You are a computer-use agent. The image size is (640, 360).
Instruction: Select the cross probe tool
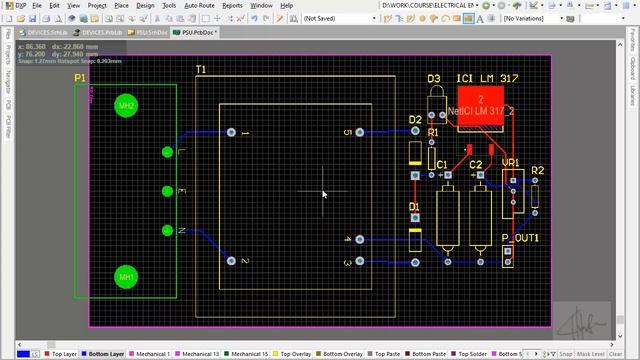[280, 18]
